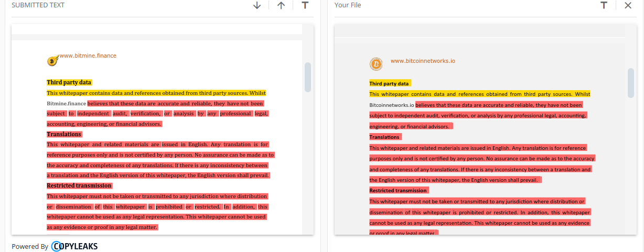
Task: Toggle text view in Submitted Text panel
Action: pos(305,5)
